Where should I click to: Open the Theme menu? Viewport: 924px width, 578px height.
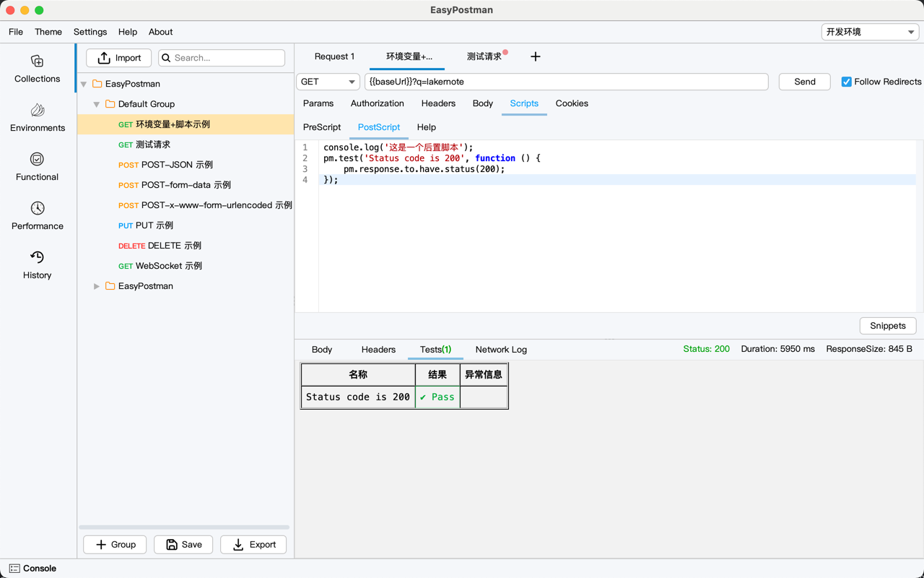tap(48, 32)
